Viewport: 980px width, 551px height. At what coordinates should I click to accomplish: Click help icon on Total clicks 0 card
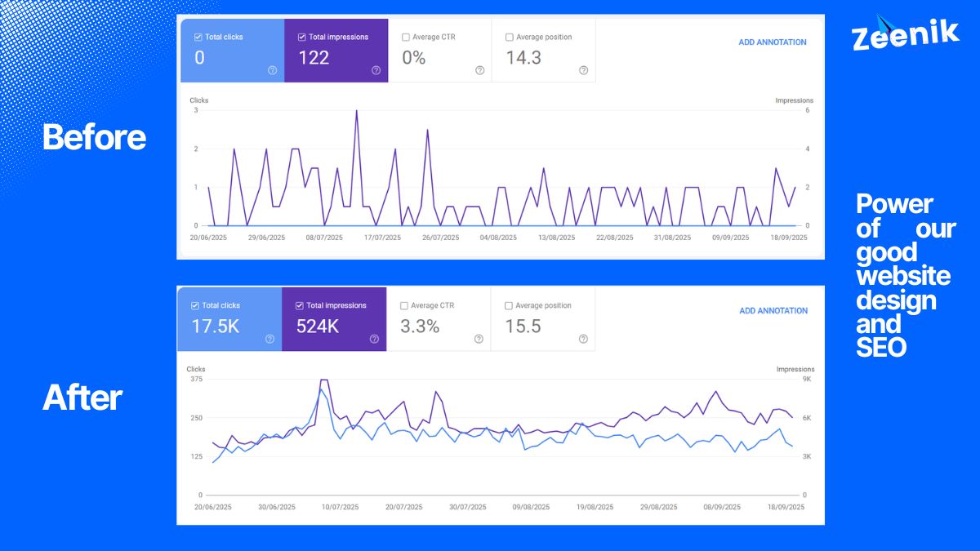(272, 70)
